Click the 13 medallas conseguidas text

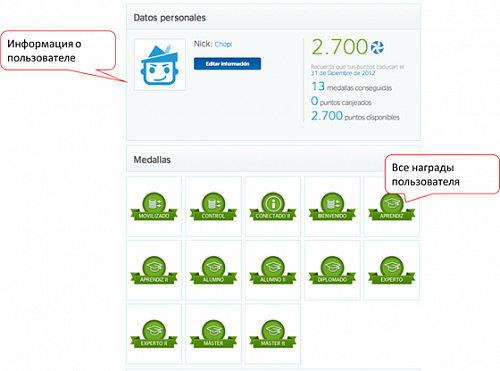click(x=351, y=87)
